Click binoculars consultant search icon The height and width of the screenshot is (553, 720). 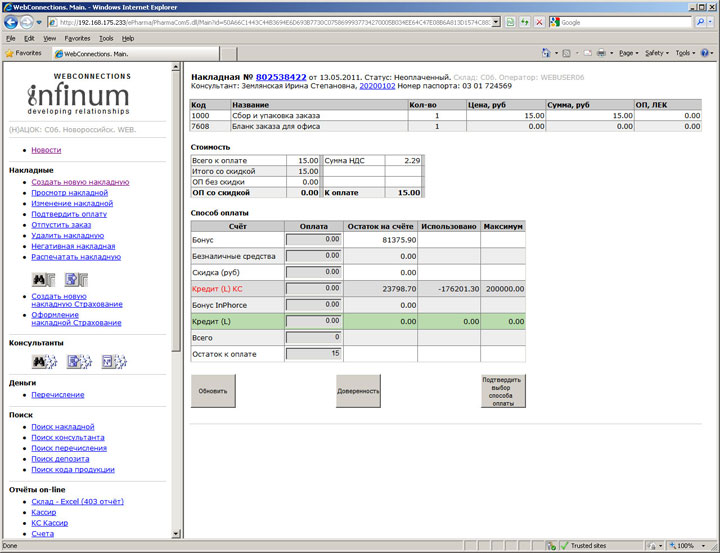point(45,362)
